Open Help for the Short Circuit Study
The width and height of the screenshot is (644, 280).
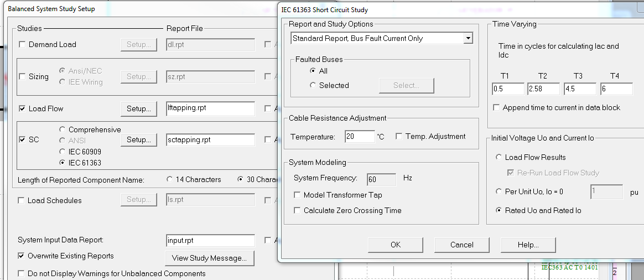coord(528,245)
